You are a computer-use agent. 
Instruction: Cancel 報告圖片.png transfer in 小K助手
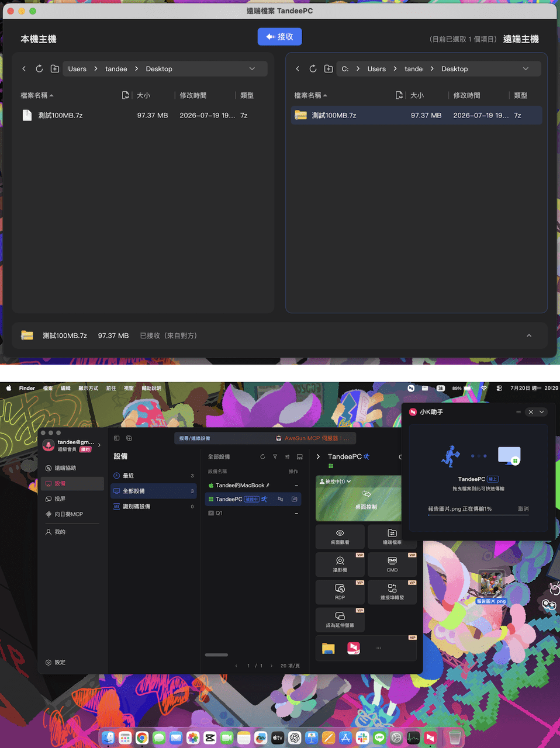click(523, 509)
